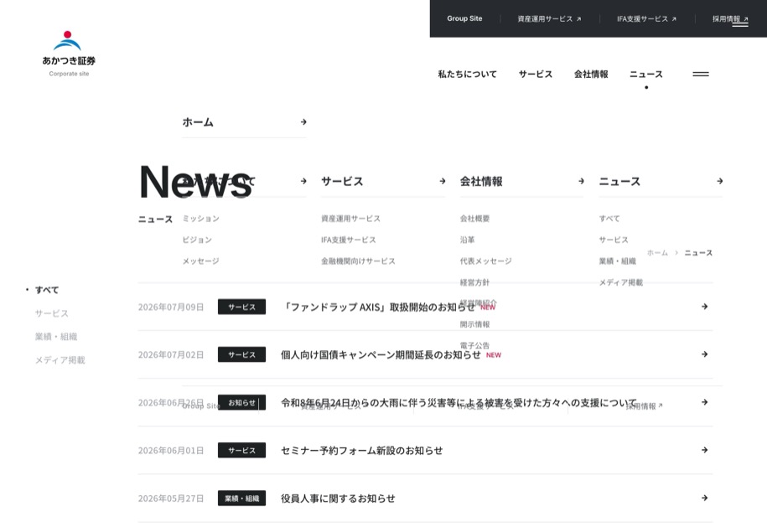Open 会社概要 menu link
The width and height of the screenshot is (767, 532).
[x=474, y=219]
